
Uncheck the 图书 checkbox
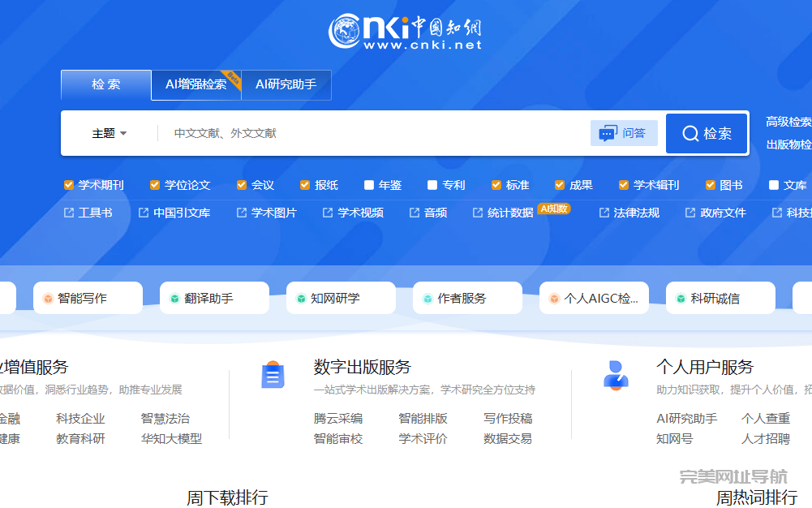pos(711,185)
